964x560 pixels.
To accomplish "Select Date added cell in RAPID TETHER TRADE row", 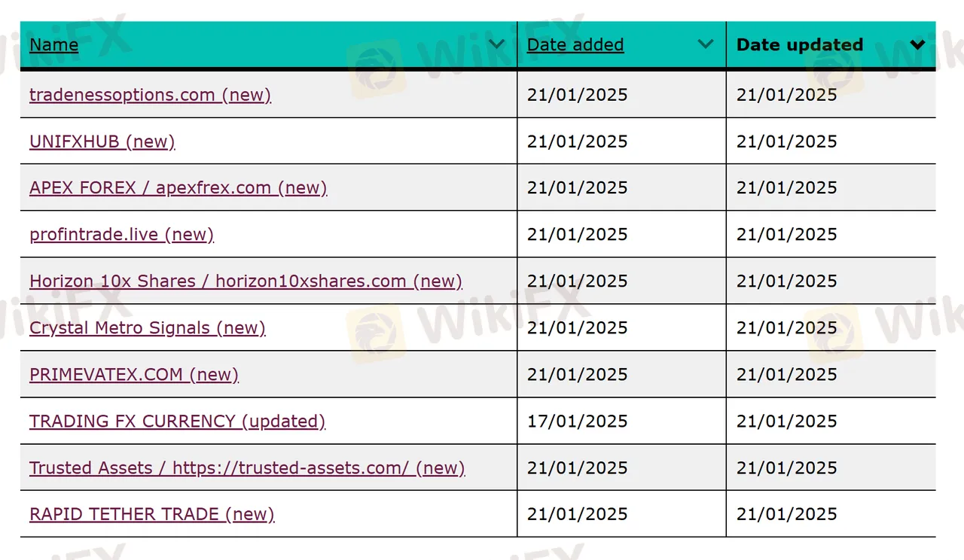I will coord(622,515).
